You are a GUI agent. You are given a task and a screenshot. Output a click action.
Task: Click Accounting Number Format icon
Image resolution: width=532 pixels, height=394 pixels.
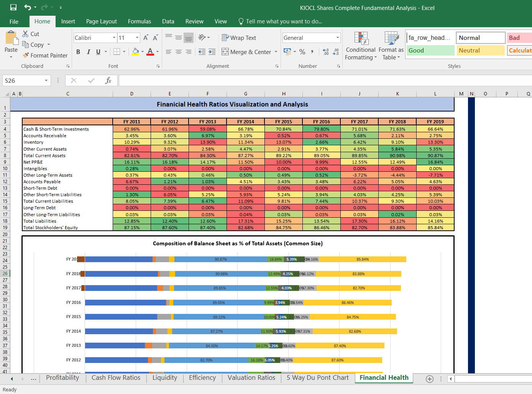pyautogui.click(x=287, y=51)
